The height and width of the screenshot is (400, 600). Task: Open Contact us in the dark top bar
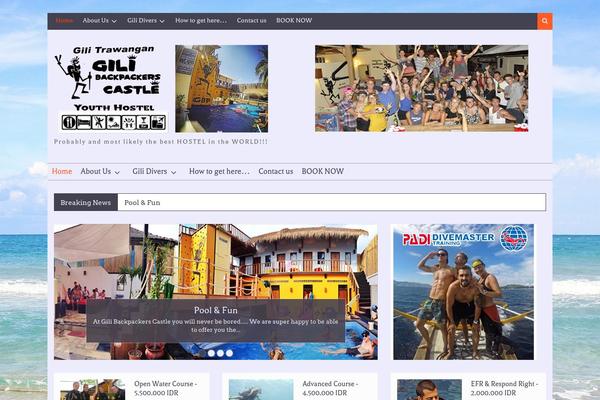(x=251, y=21)
